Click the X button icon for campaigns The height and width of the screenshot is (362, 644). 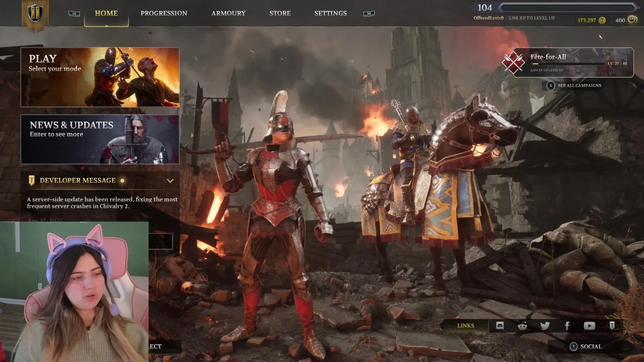[x=551, y=85]
